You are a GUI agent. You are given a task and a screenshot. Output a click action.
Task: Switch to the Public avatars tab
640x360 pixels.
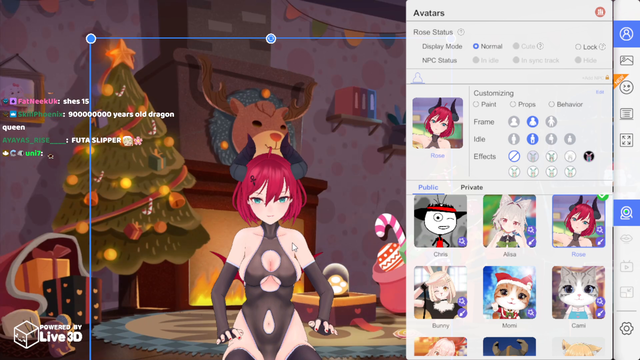428,187
